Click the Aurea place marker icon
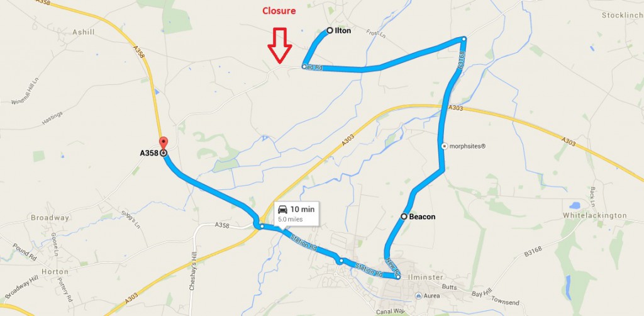The width and height of the screenshot is (644, 316). click(x=418, y=295)
